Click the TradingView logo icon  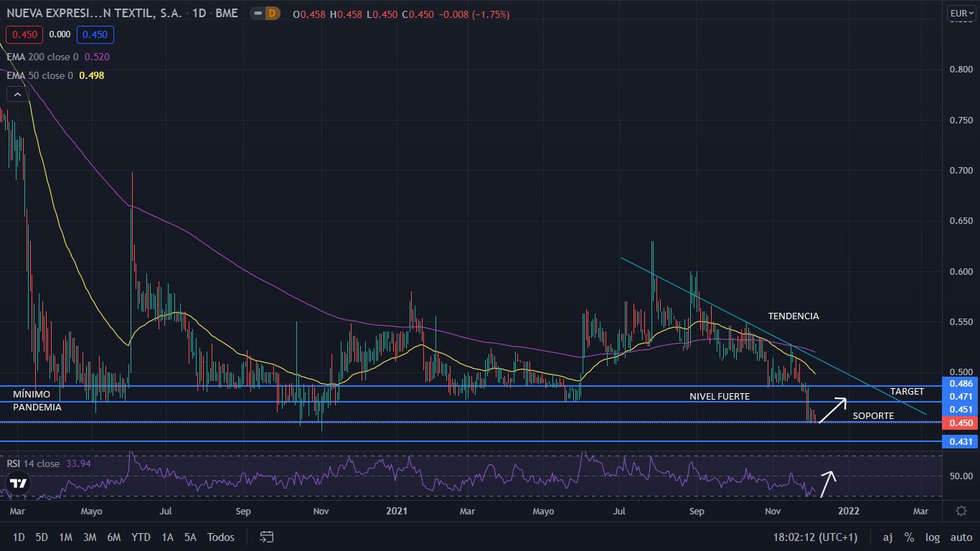[x=18, y=483]
